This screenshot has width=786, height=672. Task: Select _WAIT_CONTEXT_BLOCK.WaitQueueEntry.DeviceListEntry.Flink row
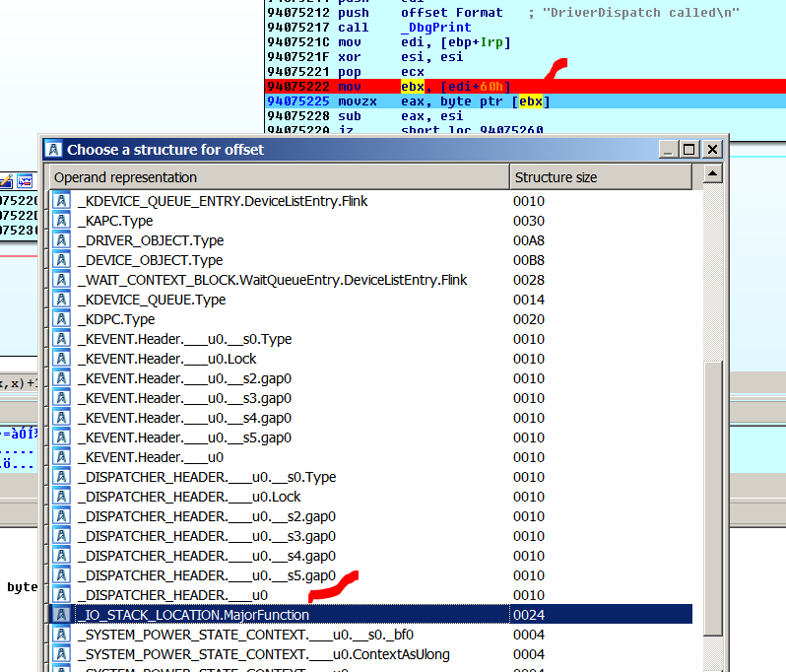click(x=276, y=280)
